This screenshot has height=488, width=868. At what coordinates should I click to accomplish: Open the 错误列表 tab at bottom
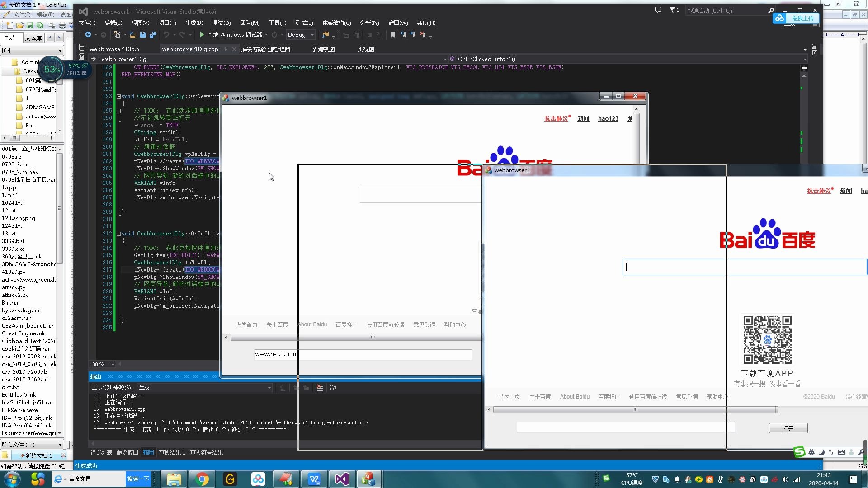pyautogui.click(x=101, y=452)
